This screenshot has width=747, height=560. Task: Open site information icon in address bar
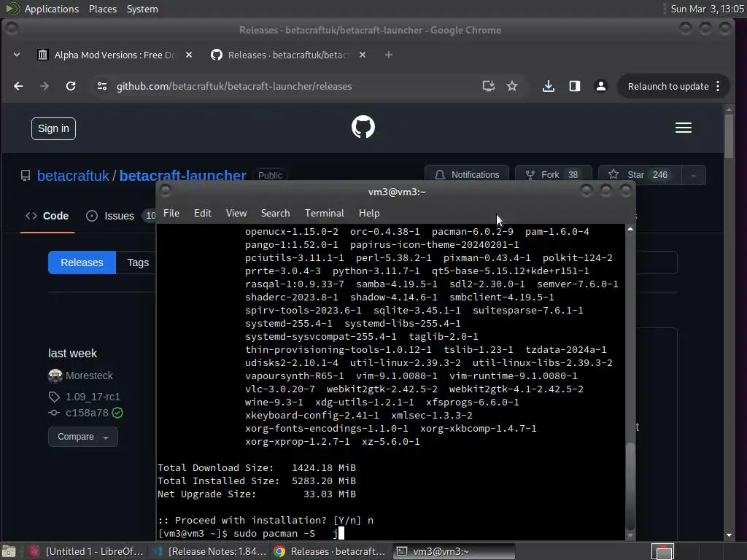pos(102,86)
